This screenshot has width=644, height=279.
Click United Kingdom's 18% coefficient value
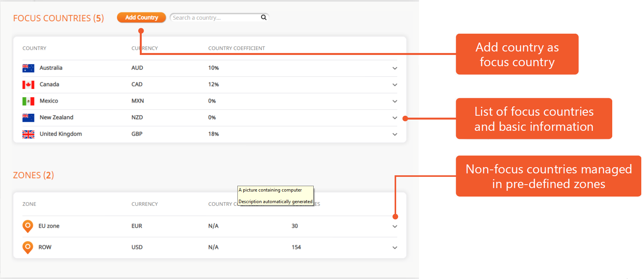point(213,134)
